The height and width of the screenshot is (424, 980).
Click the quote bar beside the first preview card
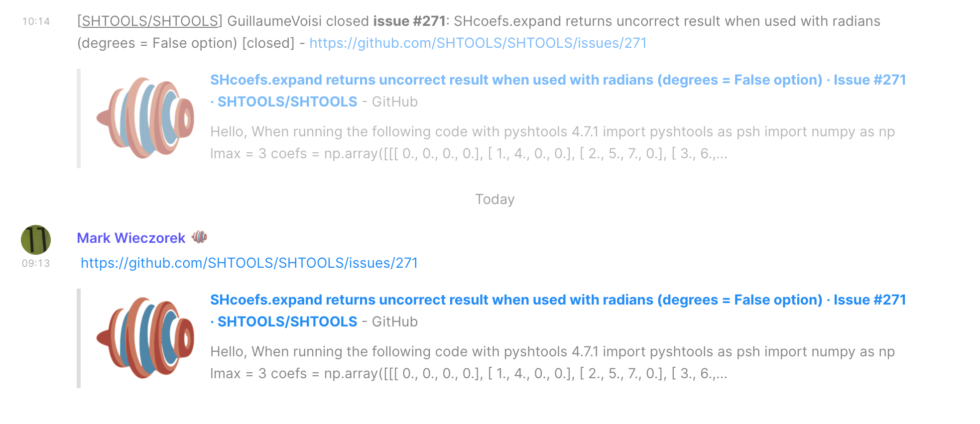pyautogui.click(x=80, y=118)
